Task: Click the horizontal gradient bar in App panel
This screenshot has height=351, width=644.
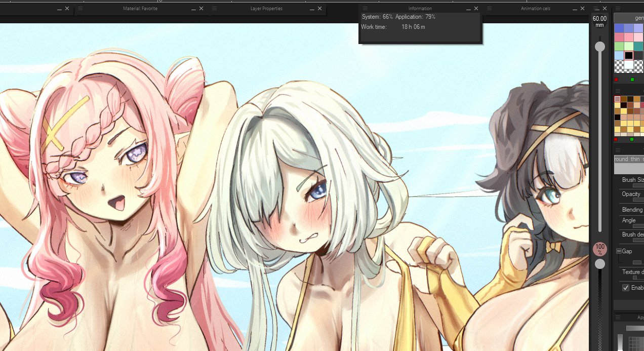Action: point(635,328)
